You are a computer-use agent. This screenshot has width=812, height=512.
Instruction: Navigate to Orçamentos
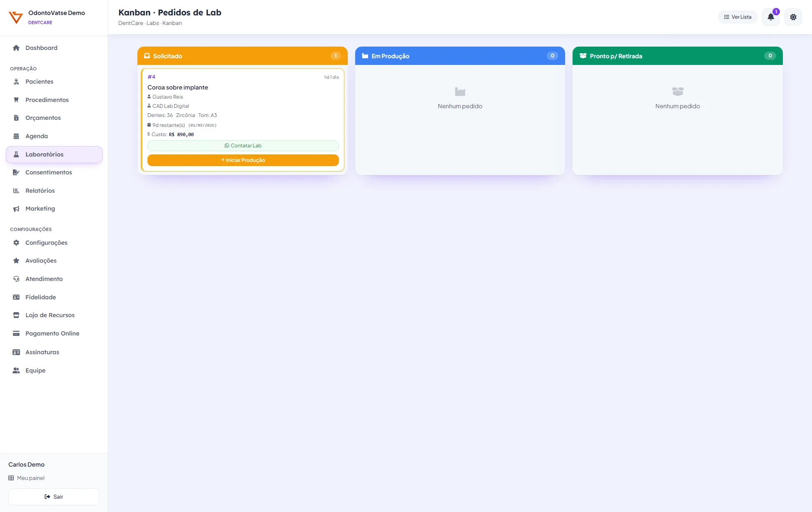pos(55,118)
